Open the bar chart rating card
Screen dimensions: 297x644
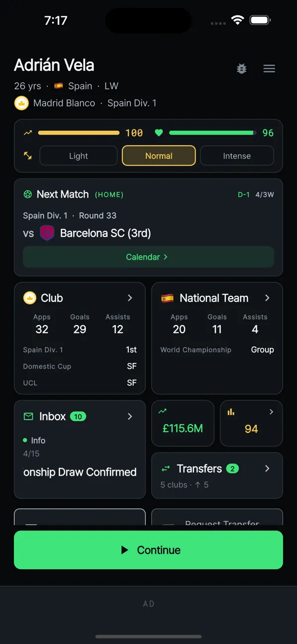[251, 423]
